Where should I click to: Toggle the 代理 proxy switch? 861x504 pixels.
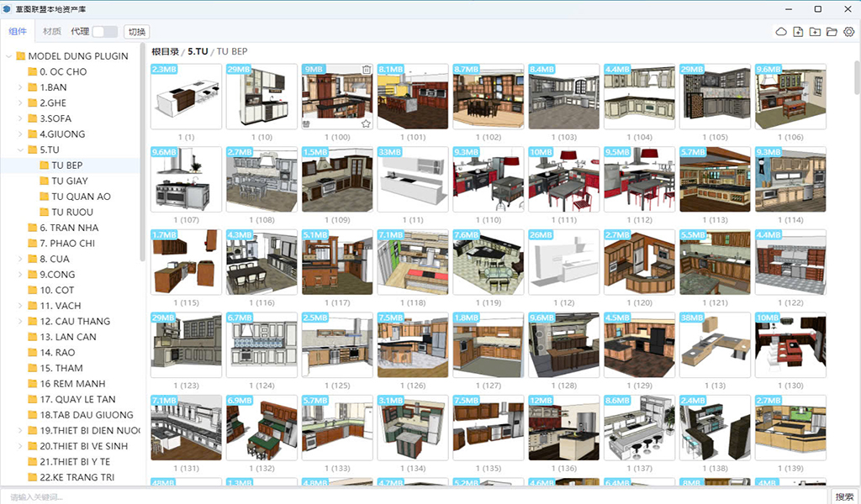(104, 32)
